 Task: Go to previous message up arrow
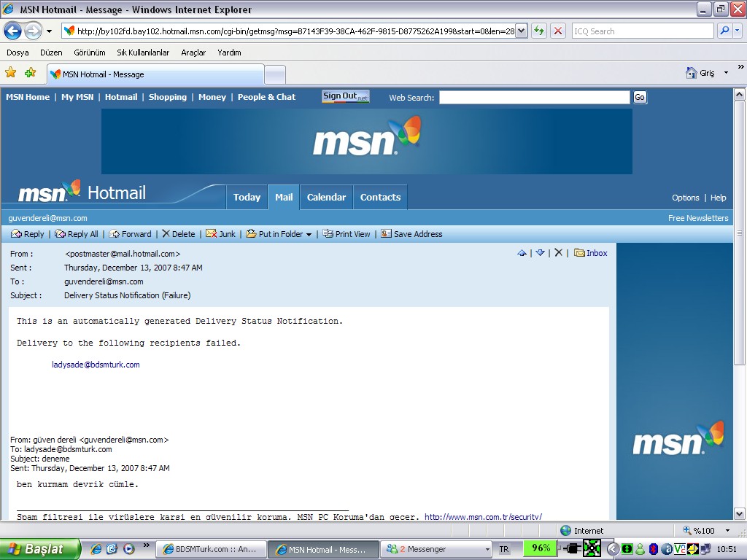coord(522,253)
